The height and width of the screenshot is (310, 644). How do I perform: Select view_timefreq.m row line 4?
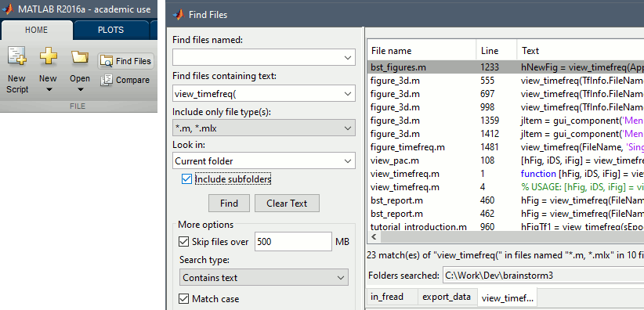[x=505, y=187]
